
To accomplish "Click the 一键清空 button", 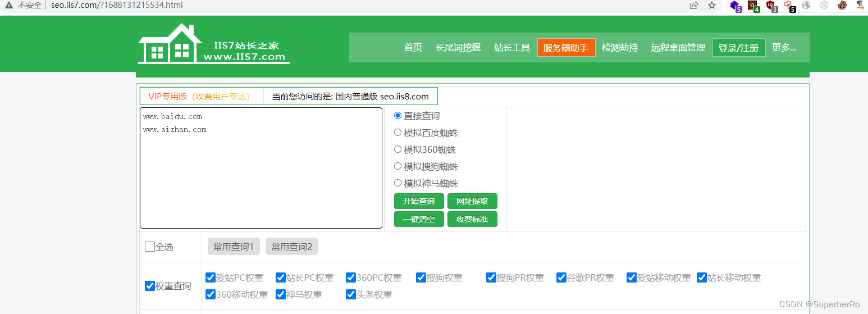I will 419,219.
